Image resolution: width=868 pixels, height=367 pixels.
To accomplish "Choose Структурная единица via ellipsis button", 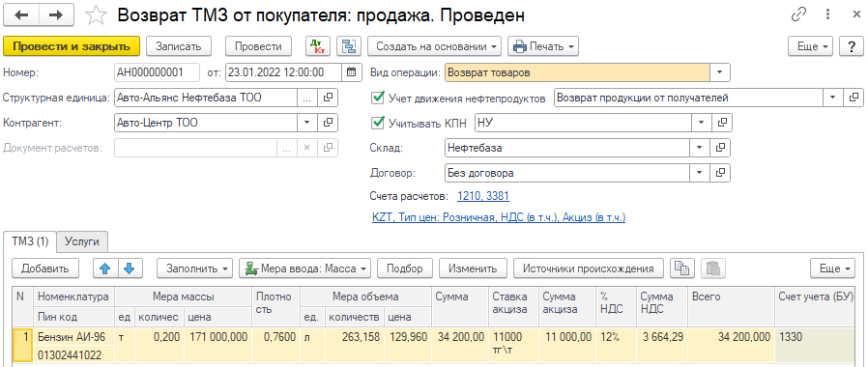I will tap(307, 98).
